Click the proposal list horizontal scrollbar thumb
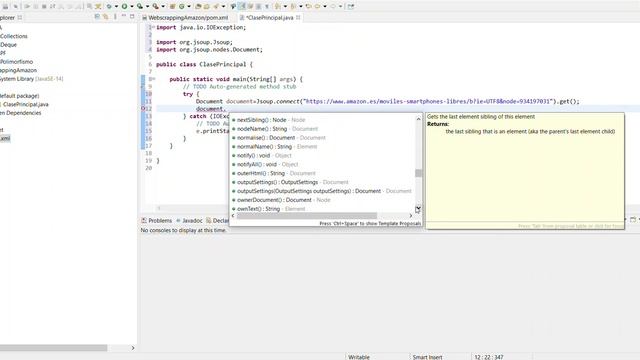640x360 pixels. (x=307, y=216)
